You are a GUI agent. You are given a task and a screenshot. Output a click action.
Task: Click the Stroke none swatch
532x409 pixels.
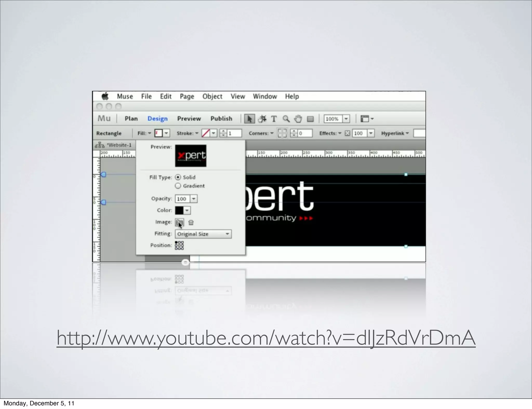coord(206,133)
